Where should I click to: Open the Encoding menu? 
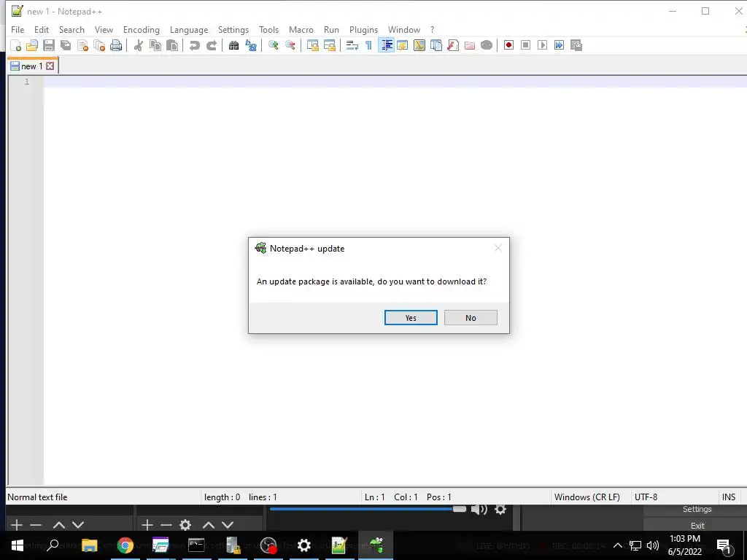142,29
